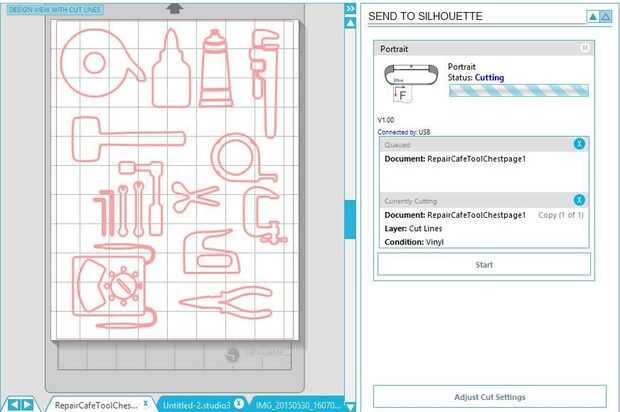
Task: Select the staple gun shape
Action: (x=212, y=252)
